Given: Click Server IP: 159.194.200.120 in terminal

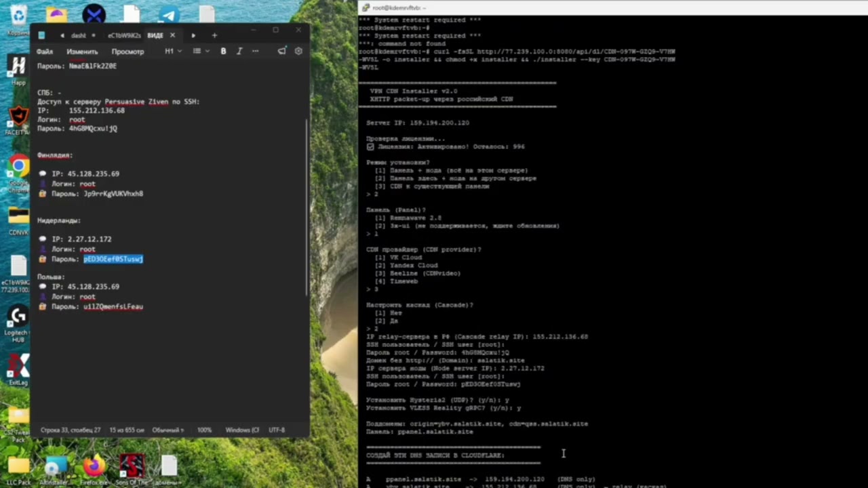Looking at the screenshot, I should (418, 123).
